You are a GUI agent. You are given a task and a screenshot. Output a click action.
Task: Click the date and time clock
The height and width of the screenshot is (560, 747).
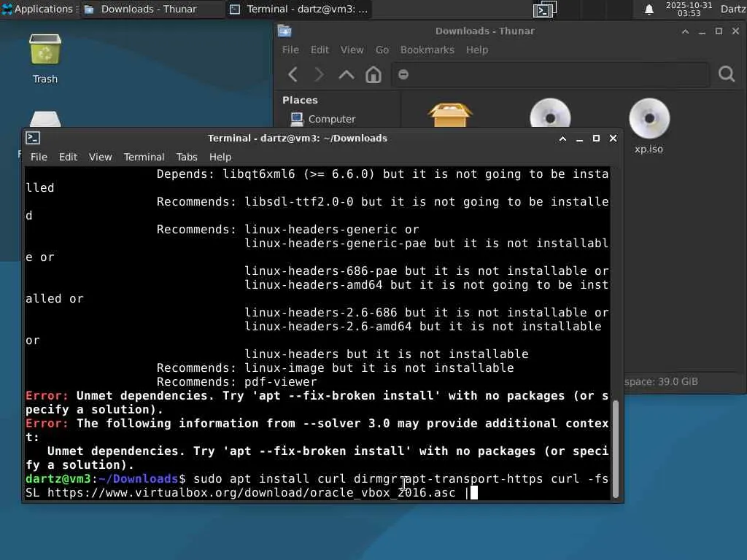[689, 9]
